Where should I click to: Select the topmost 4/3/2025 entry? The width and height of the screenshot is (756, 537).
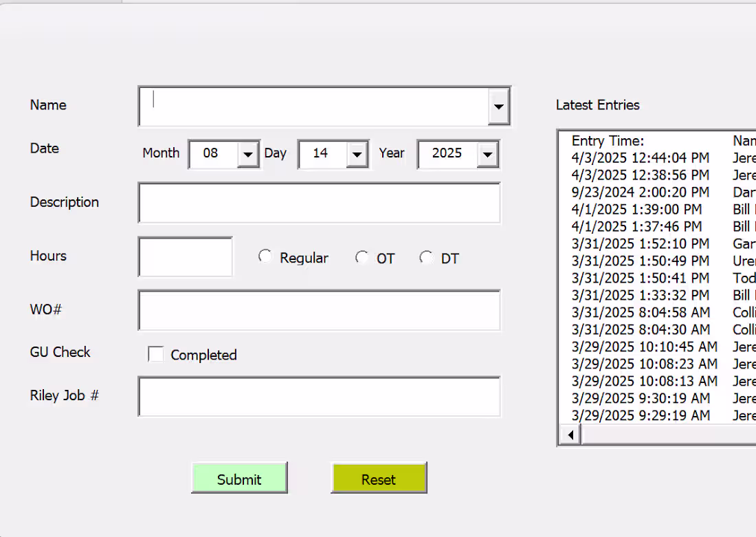click(639, 157)
